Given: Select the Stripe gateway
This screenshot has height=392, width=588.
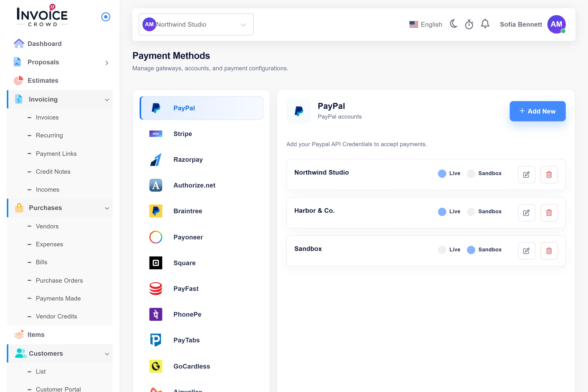Looking at the screenshot, I should click(x=201, y=134).
